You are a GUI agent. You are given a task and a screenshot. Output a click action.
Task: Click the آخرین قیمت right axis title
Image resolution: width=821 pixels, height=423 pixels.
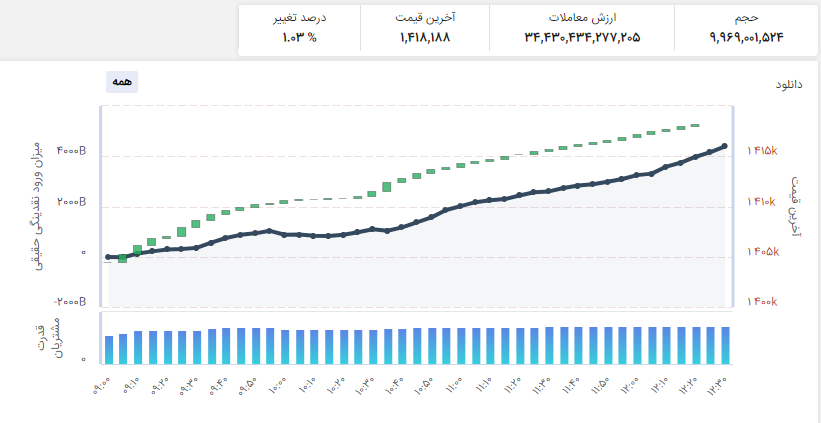(796, 206)
